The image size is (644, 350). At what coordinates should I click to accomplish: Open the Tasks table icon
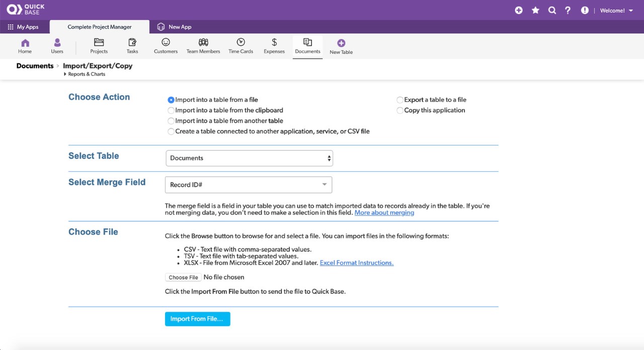132,43
